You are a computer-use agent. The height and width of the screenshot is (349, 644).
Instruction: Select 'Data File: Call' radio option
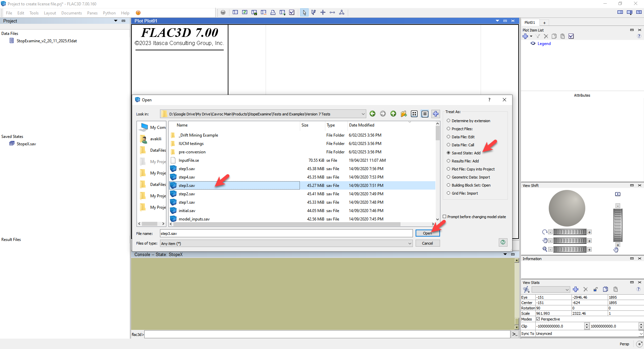(x=461, y=145)
